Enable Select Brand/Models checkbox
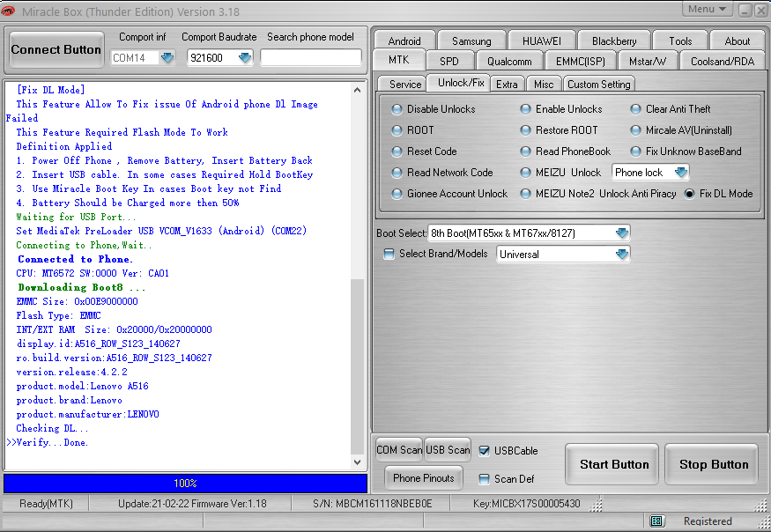The width and height of the screenshot is (771, 532). click(389, 254)
